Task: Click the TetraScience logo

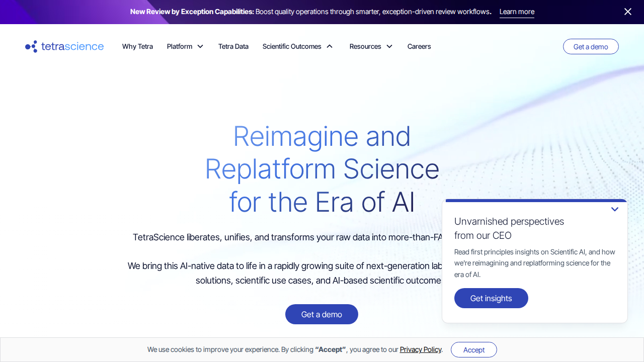Action: point(64,47)
